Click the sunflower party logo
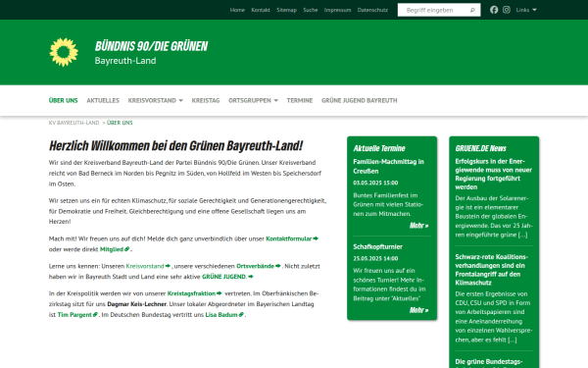588x368 pixels. pyautogui.click(x=64, y=52)
